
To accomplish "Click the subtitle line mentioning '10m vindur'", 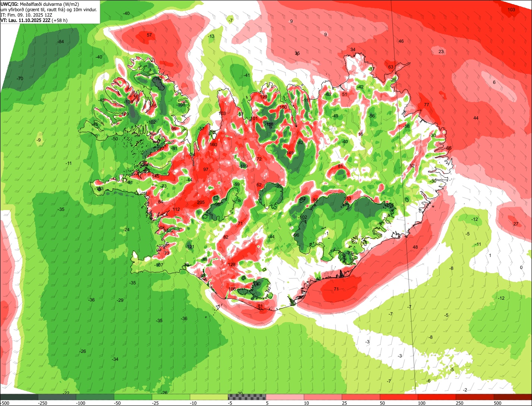I will tap(49, 10).
